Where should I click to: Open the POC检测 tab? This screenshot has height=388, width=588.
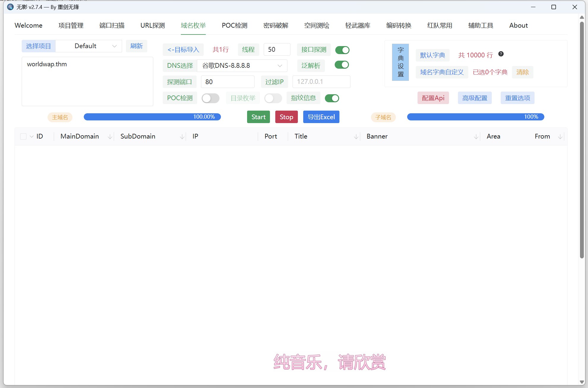(234, 26)
